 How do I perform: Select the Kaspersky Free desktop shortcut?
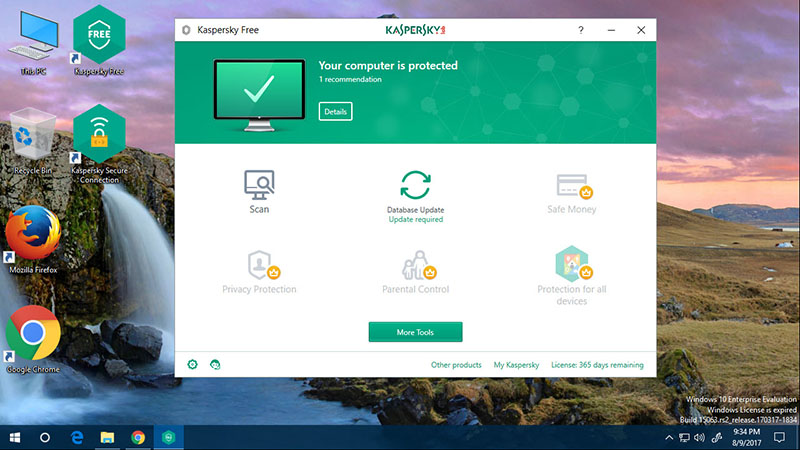(99, 41)
